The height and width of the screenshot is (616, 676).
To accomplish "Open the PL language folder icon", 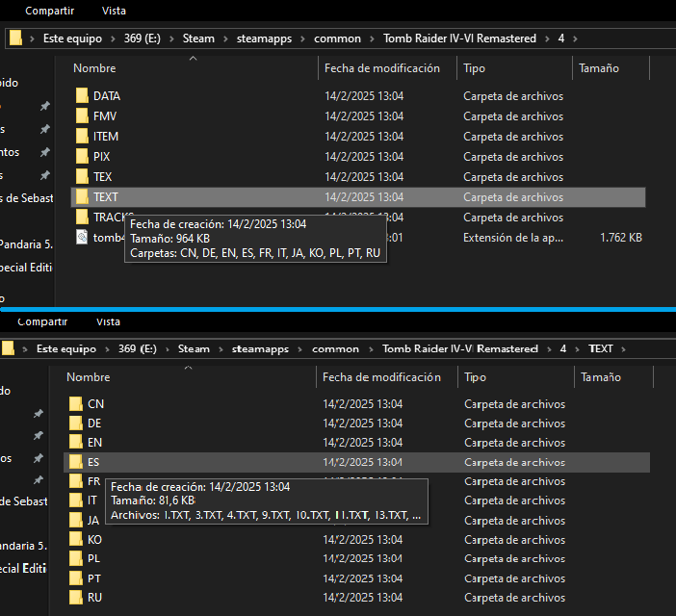I will click(x=76, y=558).
